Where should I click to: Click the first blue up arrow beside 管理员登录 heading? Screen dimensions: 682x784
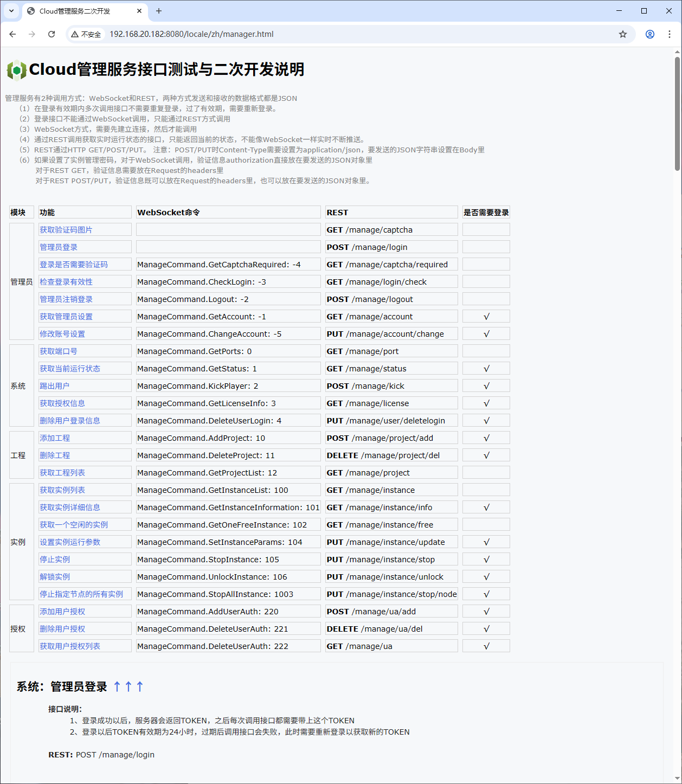(x=117, y=686)
